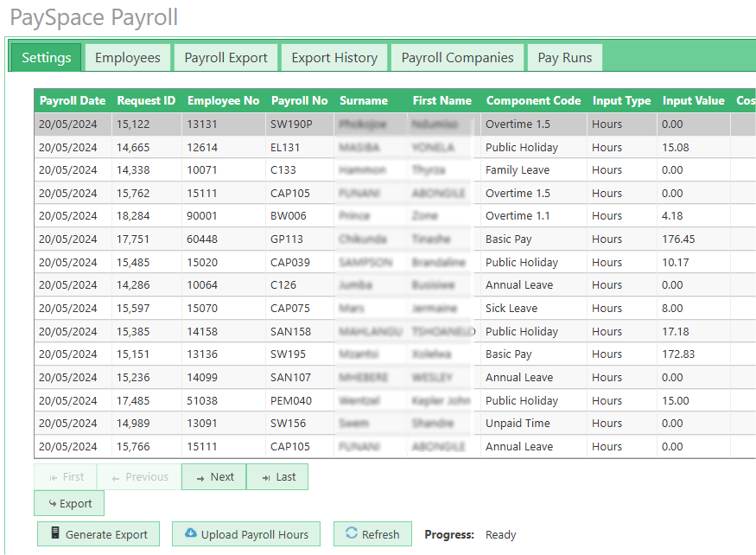Select Request ID 15,766 cell

coord(147,446)
